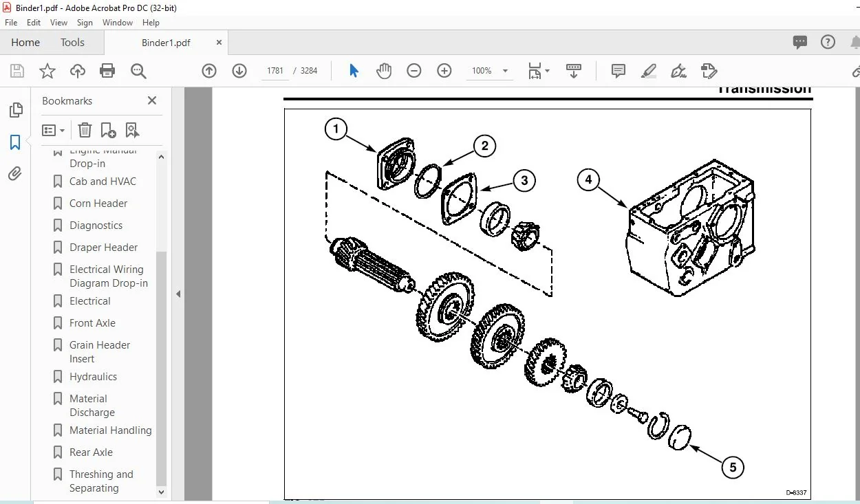The image size is (860, 504).
Task: Close the Binder1.pdf tab
Action: [219, 43]
